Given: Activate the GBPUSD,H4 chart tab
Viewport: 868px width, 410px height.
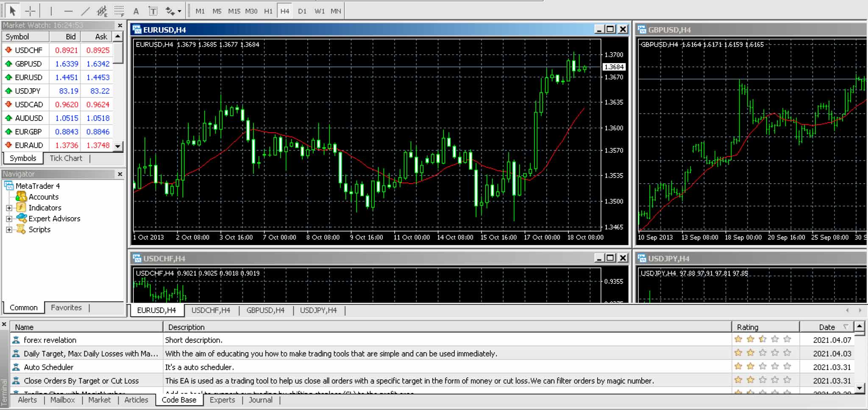Looking at the screenshot, I should pos(265,310).
